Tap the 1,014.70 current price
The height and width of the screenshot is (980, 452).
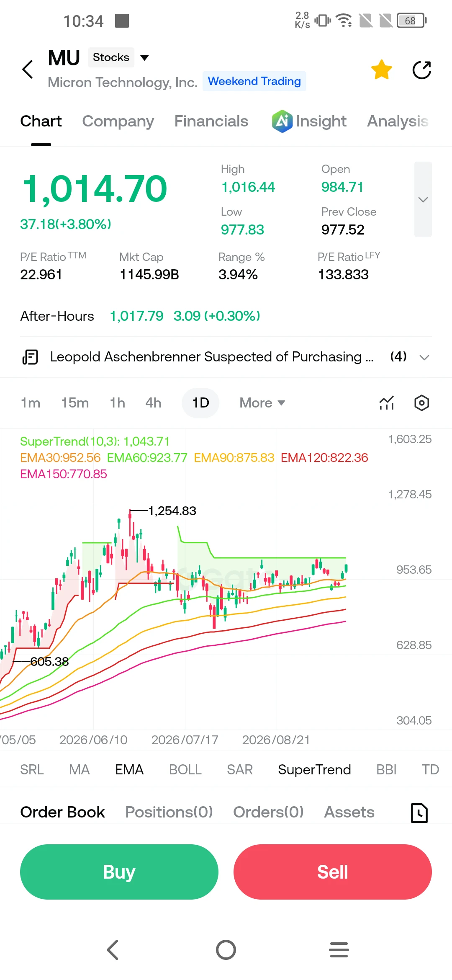[x=95, y=189]
